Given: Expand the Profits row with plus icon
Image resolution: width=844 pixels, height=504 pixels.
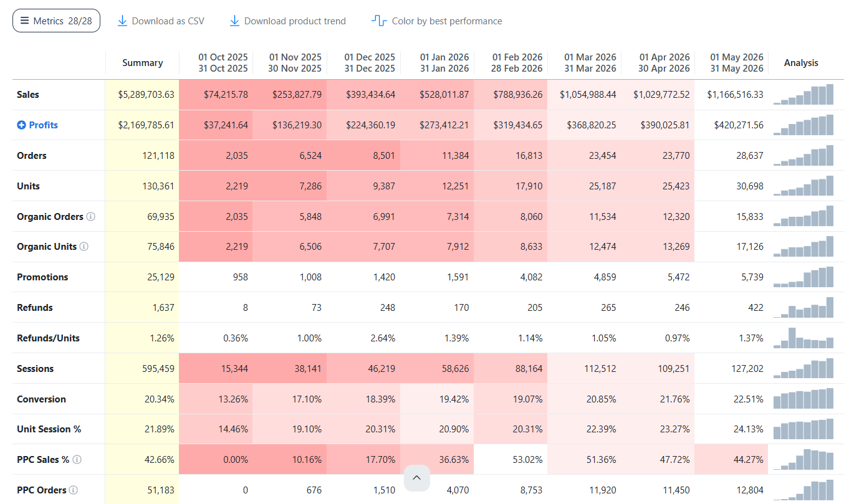Looking at the screenshot, I should 21,125.
